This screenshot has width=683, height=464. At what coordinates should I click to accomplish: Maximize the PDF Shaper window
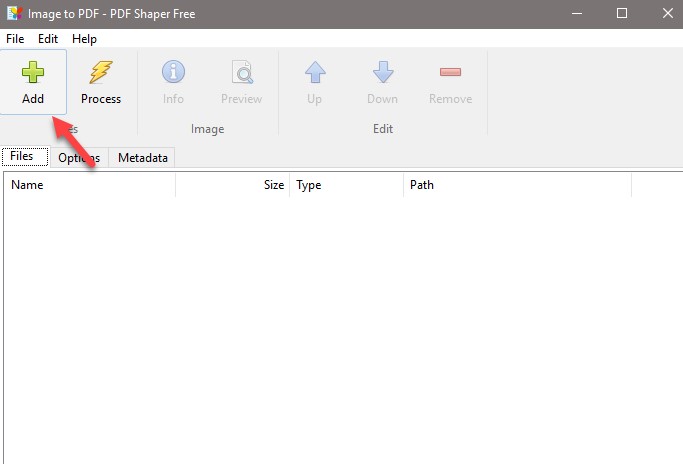pyautogui.click(x=621, y=13)
